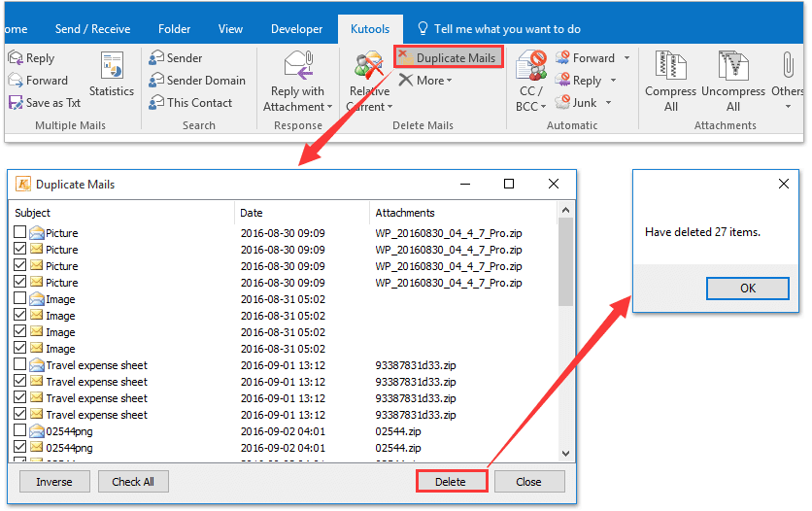Switch to the Developer tab
The image size is (812, 511).
coord(297,29)
